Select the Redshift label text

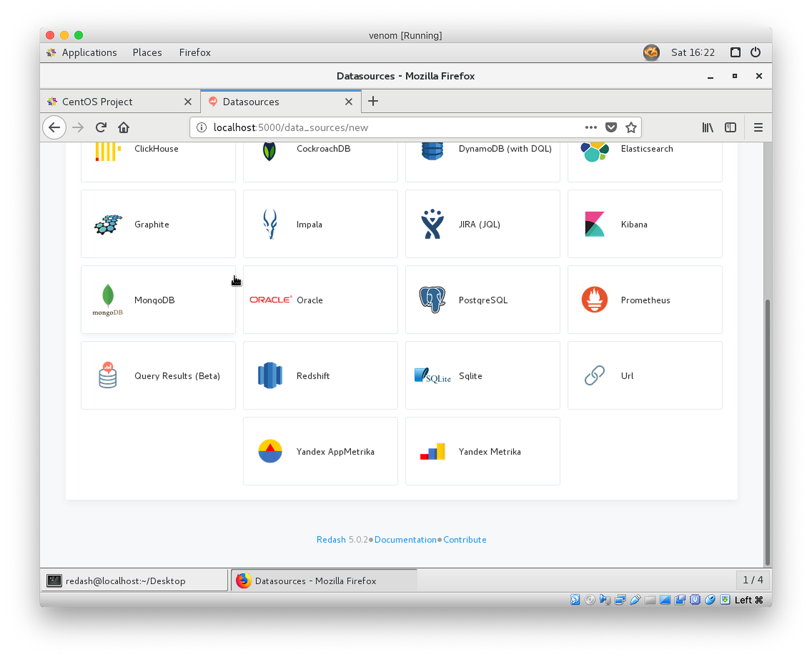pos(313,376)
